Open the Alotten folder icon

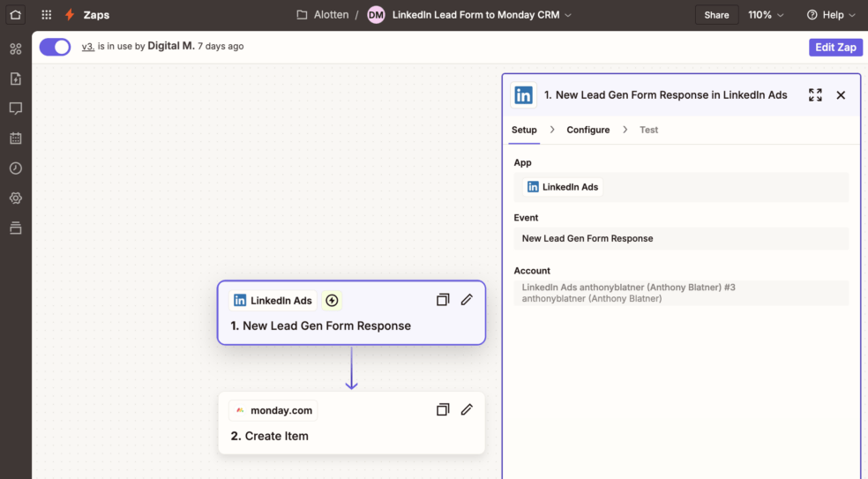click(x=302, y=15)
